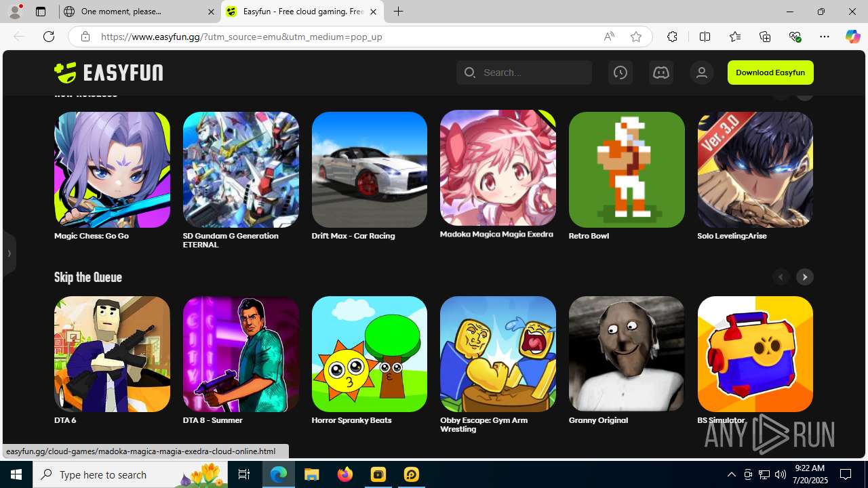The image size is (868, 488).
Task: Open Collections icon
Action: (765, 37)
